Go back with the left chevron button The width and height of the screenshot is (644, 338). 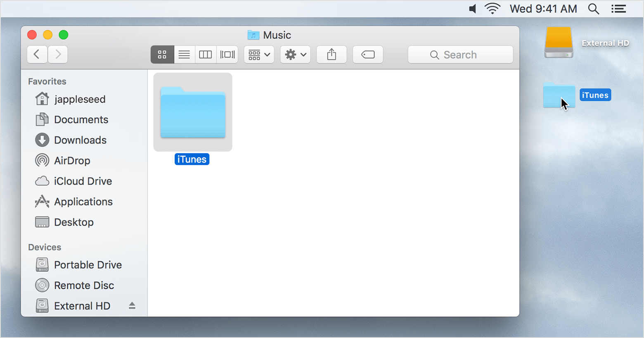(x=37, y=54)
